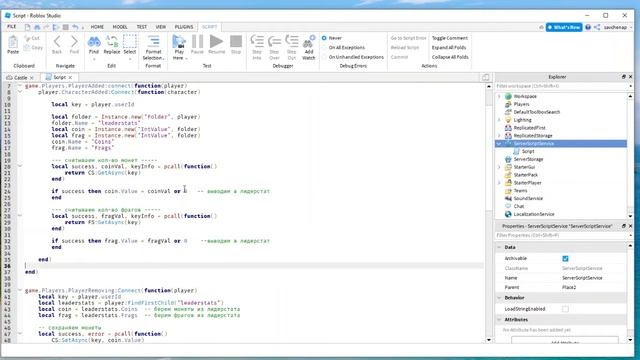Close the Script editor tab

coord(70,78)
